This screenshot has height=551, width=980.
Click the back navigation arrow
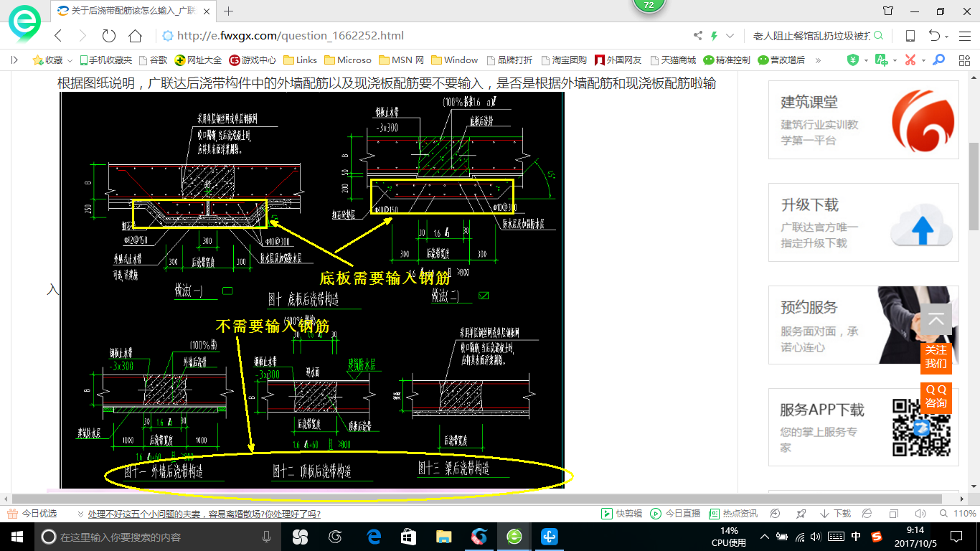(58, 36)
